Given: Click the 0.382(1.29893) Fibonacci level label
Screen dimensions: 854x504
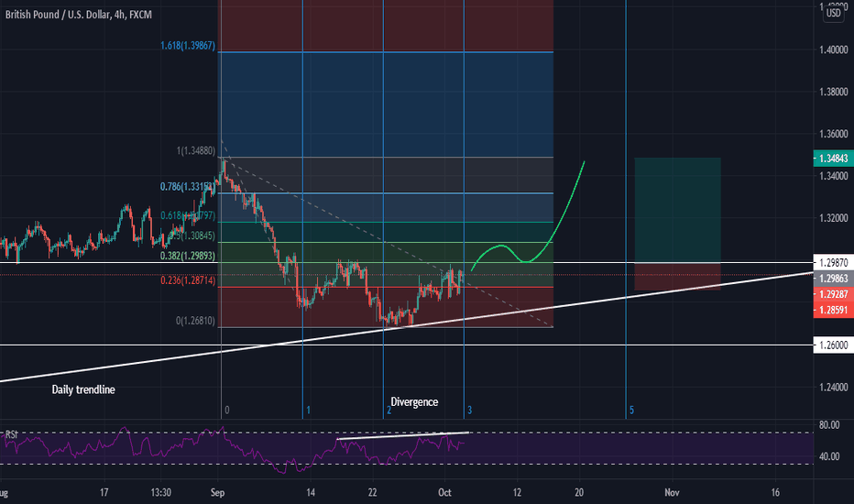Looking at the screenshot, I should (187, 256).
